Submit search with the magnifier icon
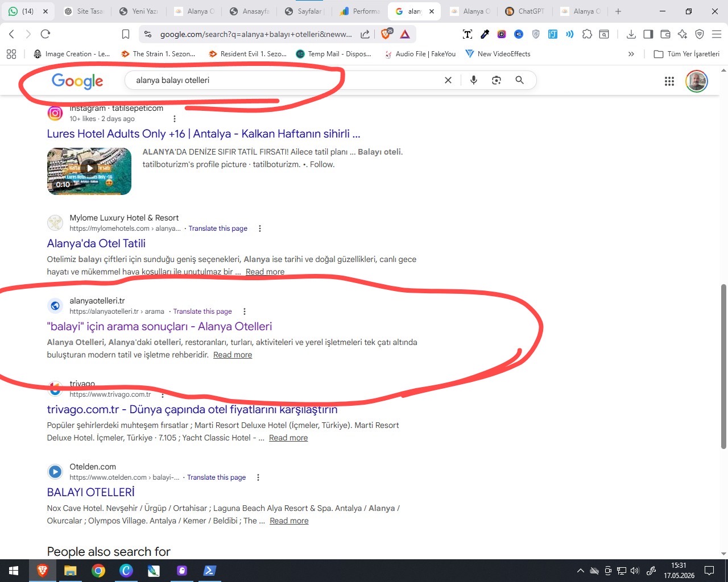 (x=519, y=80)
